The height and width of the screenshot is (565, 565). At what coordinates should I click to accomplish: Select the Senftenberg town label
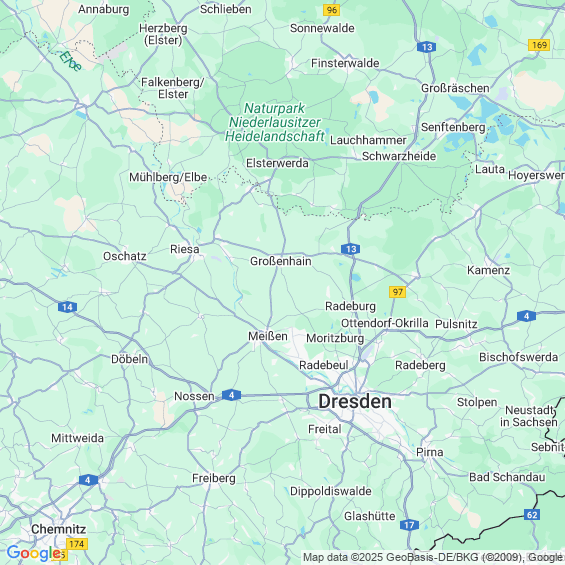click(x=453, y=127)
